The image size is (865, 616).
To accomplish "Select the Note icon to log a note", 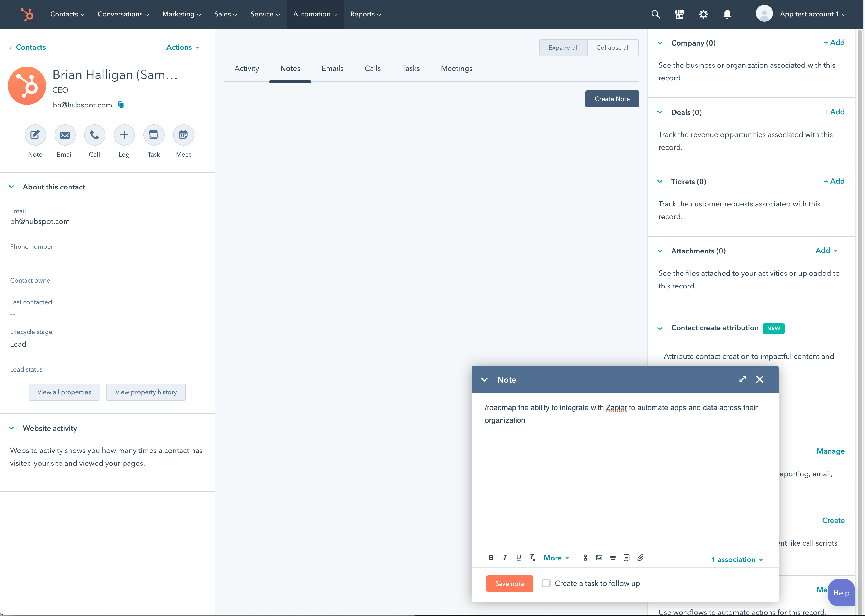I will [35, 135].
